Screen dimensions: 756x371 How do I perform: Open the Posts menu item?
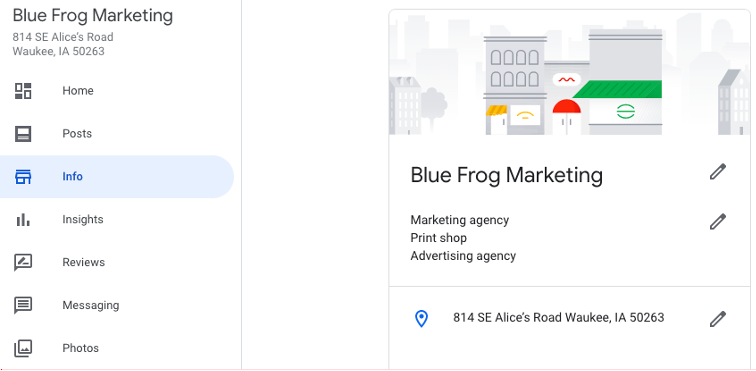click(117, 134)
